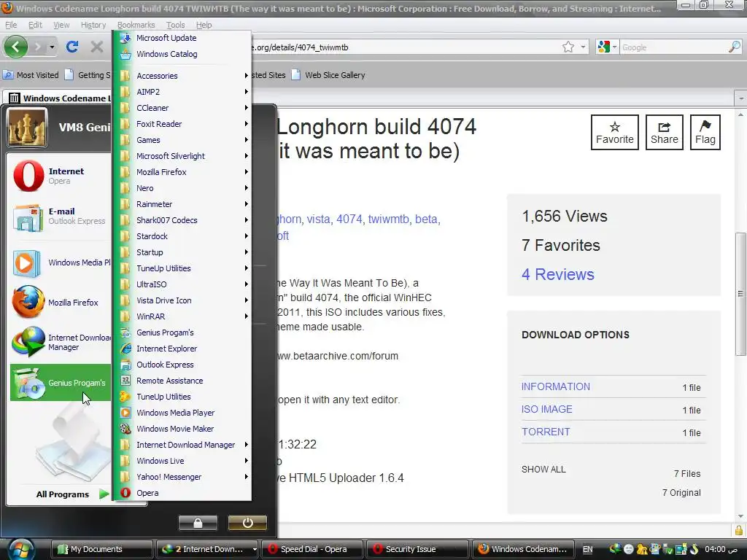Viewport: 747px width, 560px height.
Task: Click the Favorite button
Action: 614,133
